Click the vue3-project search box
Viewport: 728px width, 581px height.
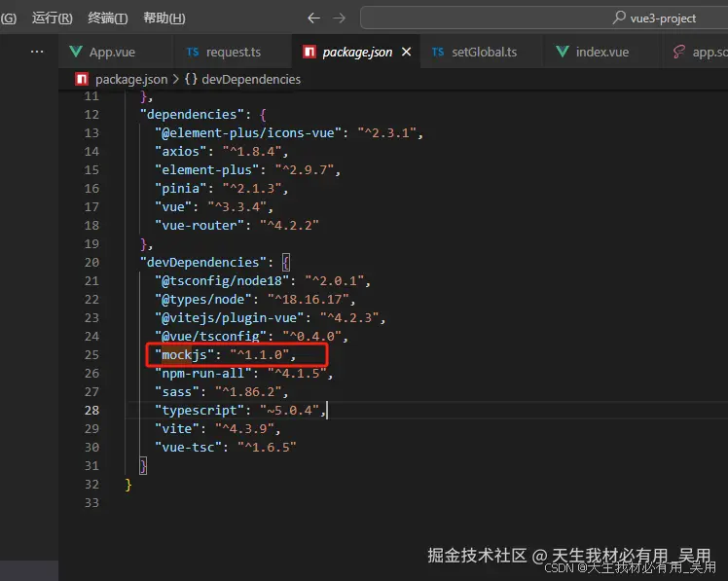(x=544, y=18)
